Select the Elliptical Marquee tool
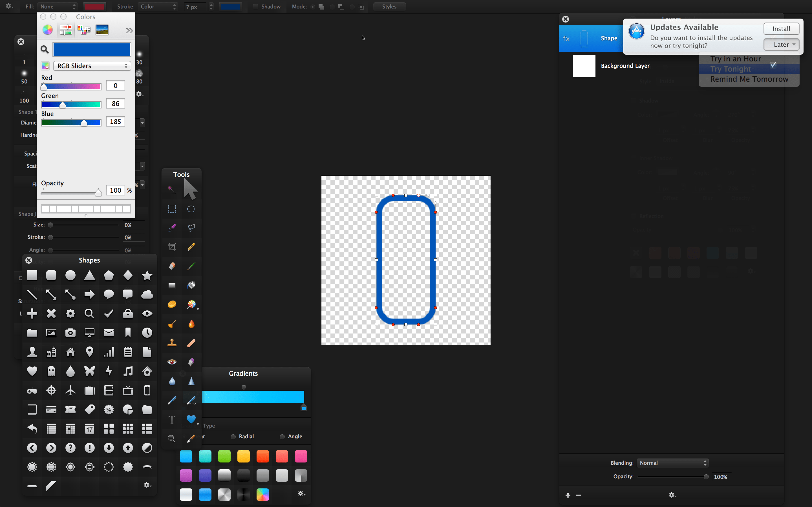The height and width of the screenshot is (507, 812). click(x=191, y=209)
